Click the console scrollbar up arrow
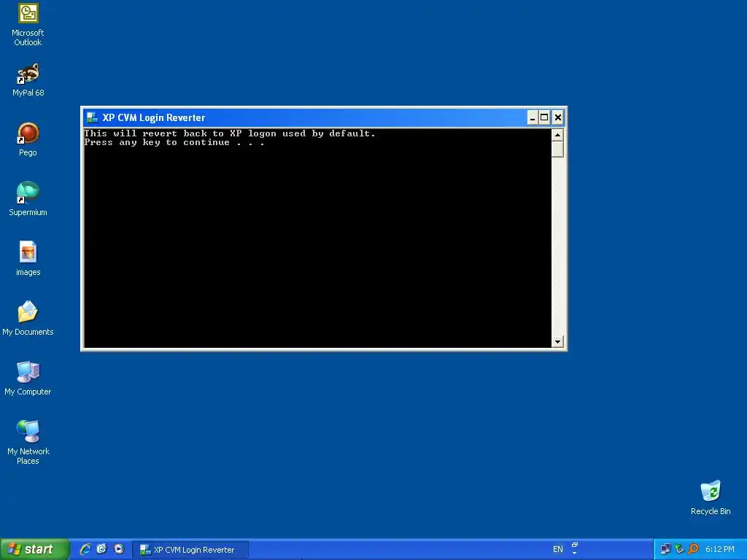The image size is (747, 560). point(557,135)
